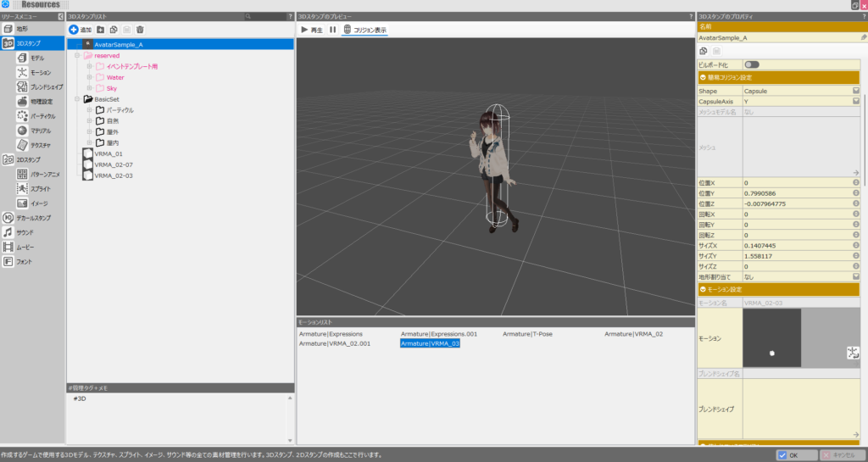Select マテリアル in the resource menu
The image size is (868, 462).
(x=40, y=131)
